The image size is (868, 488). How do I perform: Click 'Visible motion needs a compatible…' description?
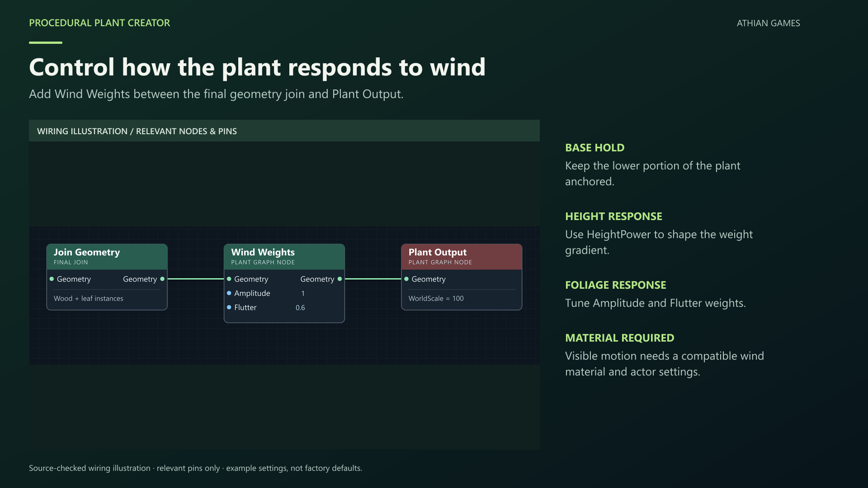(x=665, y=364)
